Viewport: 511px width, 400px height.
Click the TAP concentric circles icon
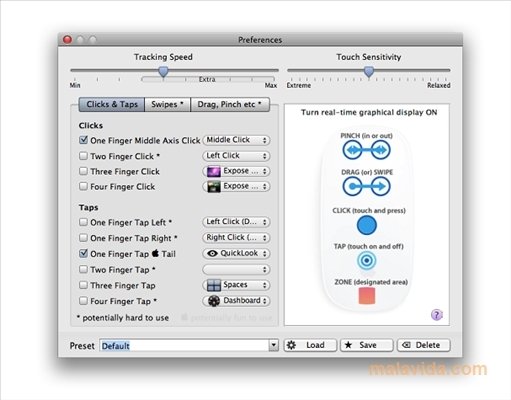[367, 260]
